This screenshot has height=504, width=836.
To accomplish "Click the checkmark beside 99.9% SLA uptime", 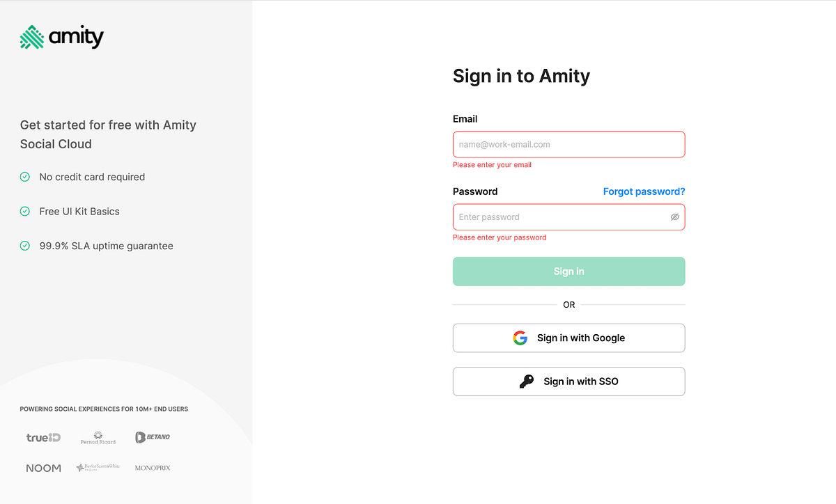I will [24, 246].
